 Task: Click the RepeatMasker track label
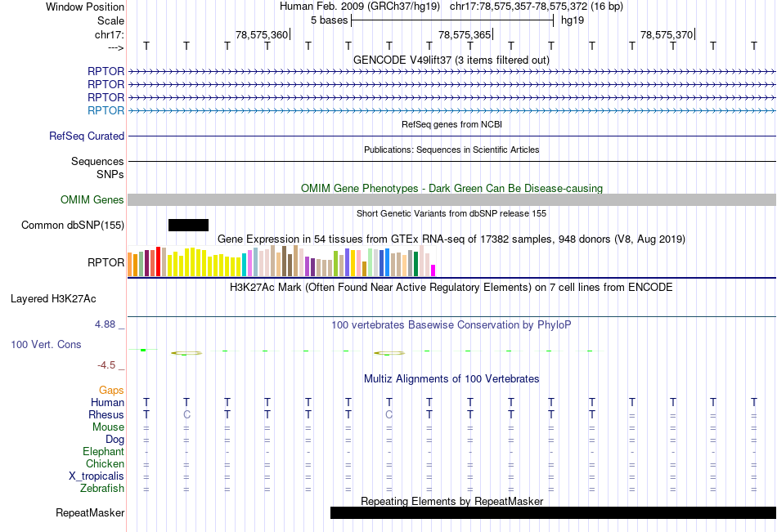90,512
